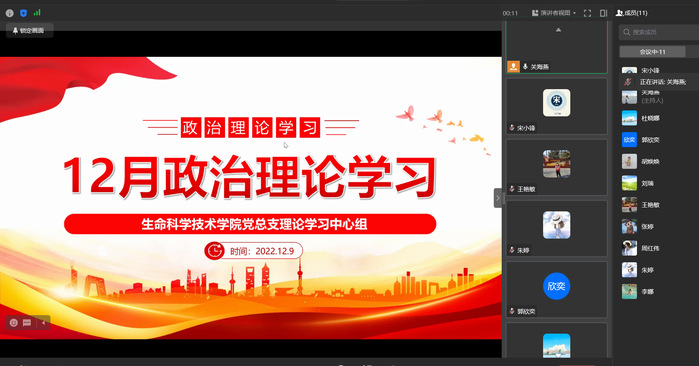Select the 欣奕 blue avatar video tile
Image resolution: width=699 pixels, height=366 pixels.
pos(556,290)
